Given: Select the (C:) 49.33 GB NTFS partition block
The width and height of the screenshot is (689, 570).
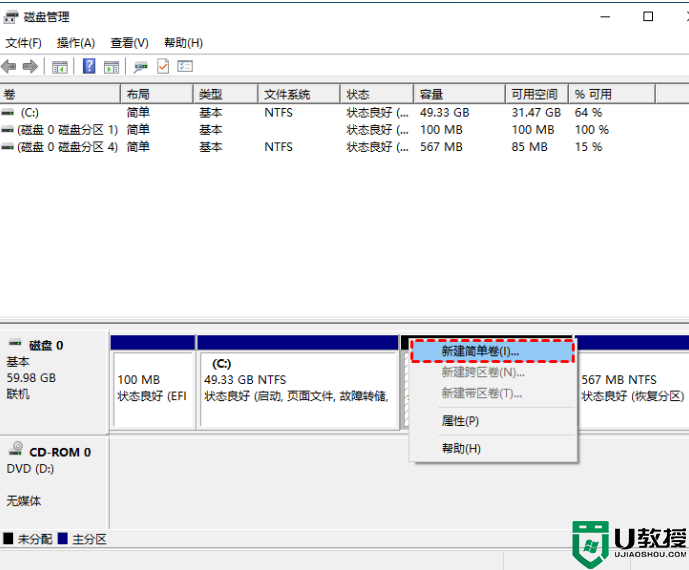Looking at the screenshot, I should pyautogui.click(x=298, y=382).
